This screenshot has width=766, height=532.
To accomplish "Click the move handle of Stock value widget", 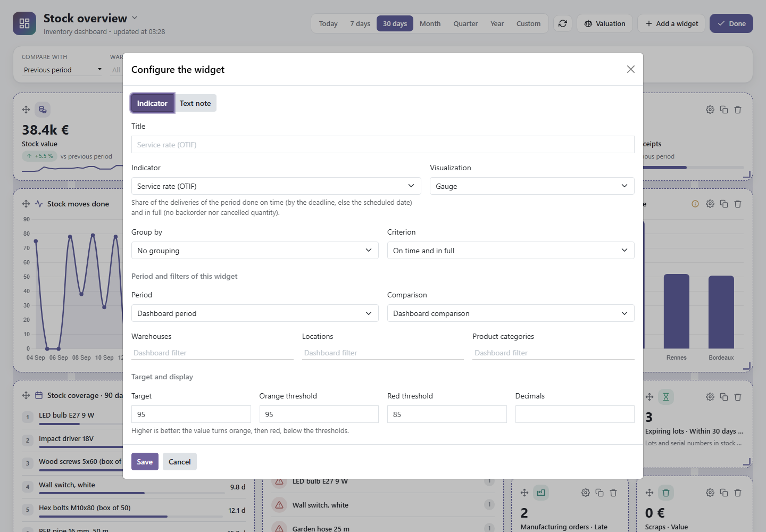I will click(26, 110).
